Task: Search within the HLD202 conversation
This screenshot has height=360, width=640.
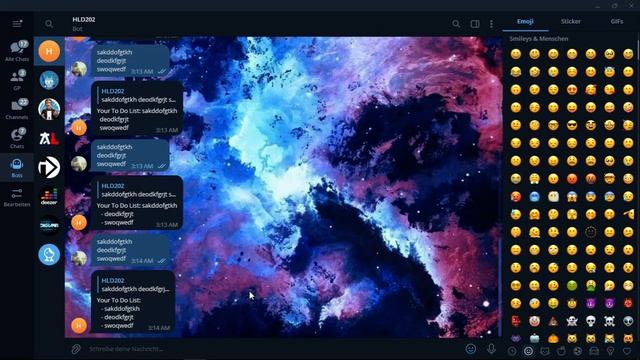Action: [456, 24]
